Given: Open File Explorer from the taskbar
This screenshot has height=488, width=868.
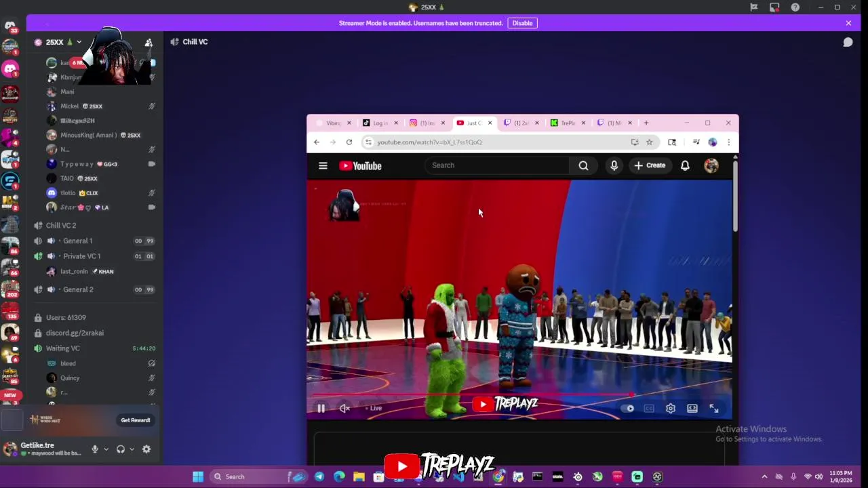Looking at the screenshot, I should pos(359,476).
